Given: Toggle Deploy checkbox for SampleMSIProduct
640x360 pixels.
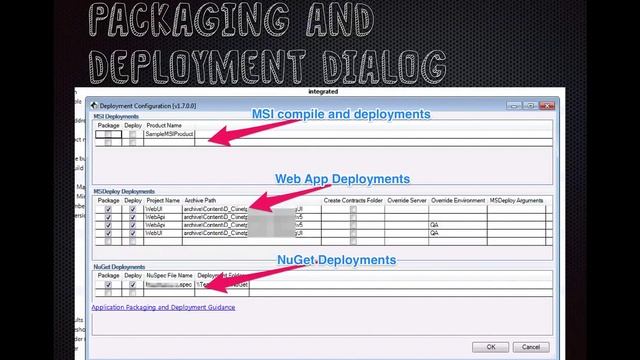Looking at the screenshot, I should [133, 134].
